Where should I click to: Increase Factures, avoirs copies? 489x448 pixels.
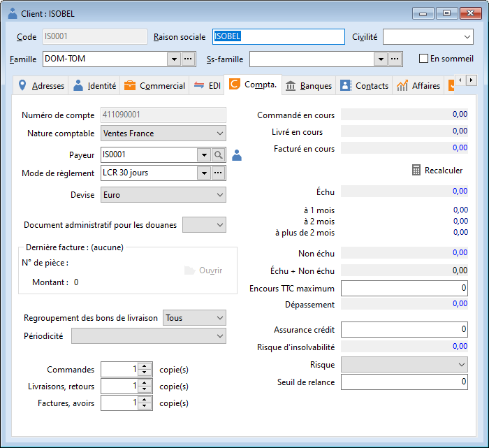tap(144, 400)
